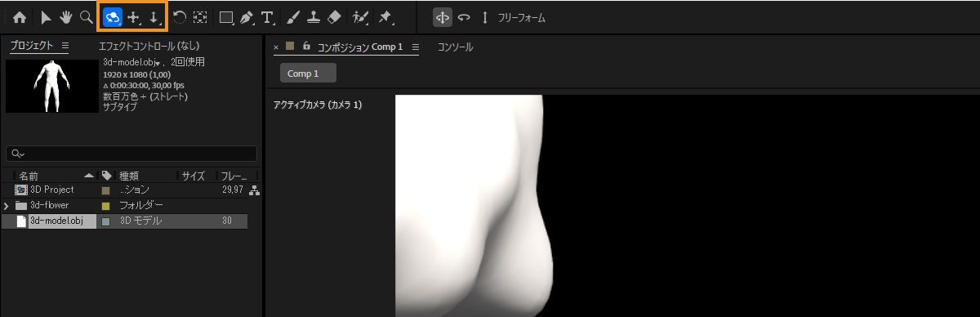Select the Selection arrow tool
This screenshot has width=980, height=317.
pos(47,17)
